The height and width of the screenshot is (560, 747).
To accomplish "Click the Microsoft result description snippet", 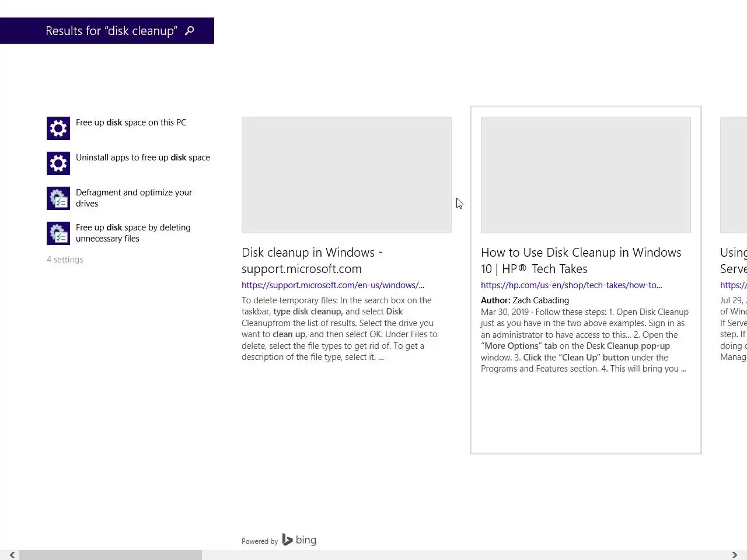I will tap(340, 328).
